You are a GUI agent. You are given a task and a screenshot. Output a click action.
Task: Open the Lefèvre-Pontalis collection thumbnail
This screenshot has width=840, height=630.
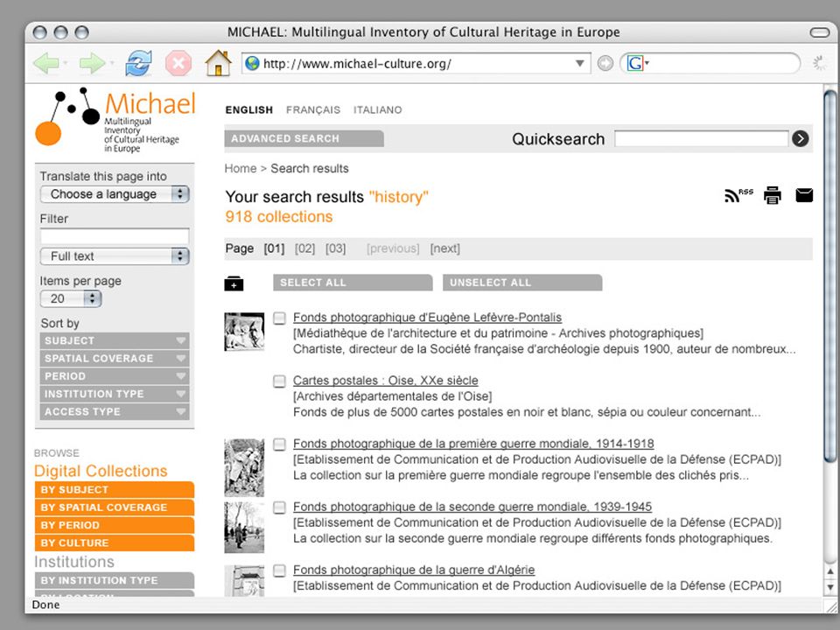(244, 332)
